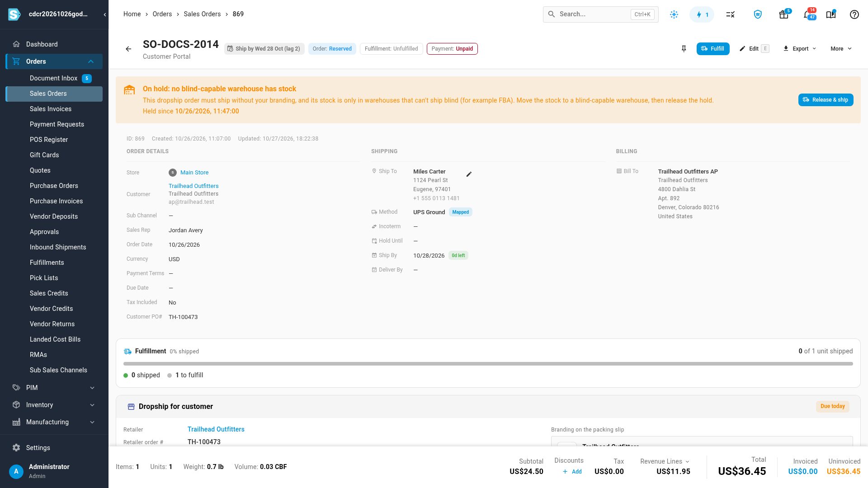Screen dimensions: 868x488
Task: Select Sales Invoices menu item
Action: pyautogui.click(x=54, y=109)
